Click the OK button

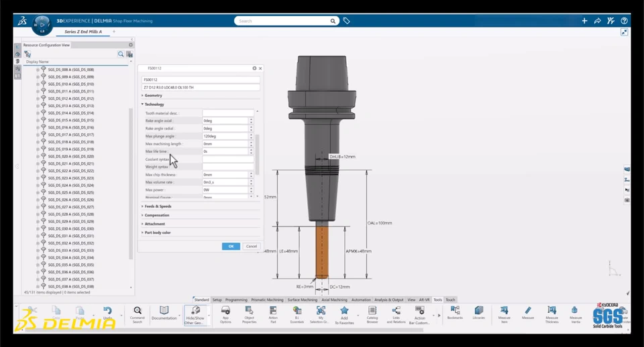tap(231, 246)
